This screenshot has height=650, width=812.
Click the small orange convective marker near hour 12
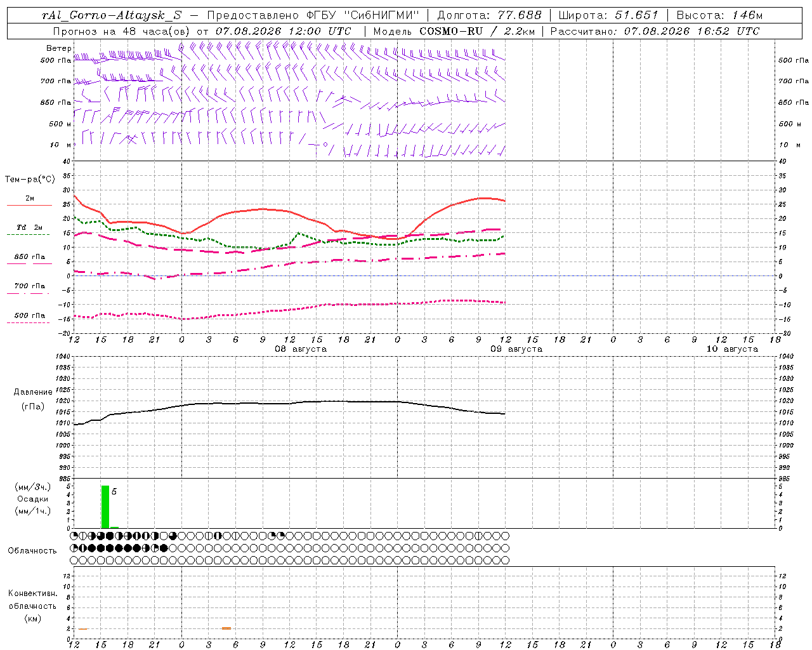click(x=83, y=629)
